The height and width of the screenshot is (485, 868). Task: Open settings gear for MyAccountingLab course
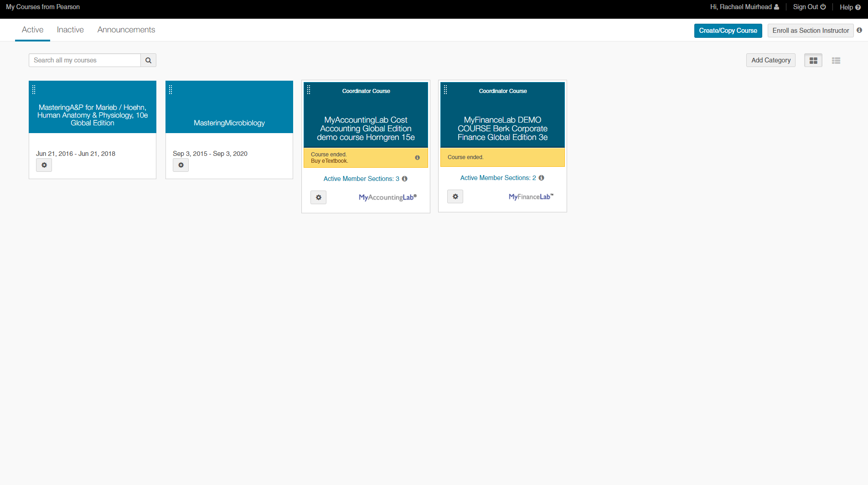(319, 197)
